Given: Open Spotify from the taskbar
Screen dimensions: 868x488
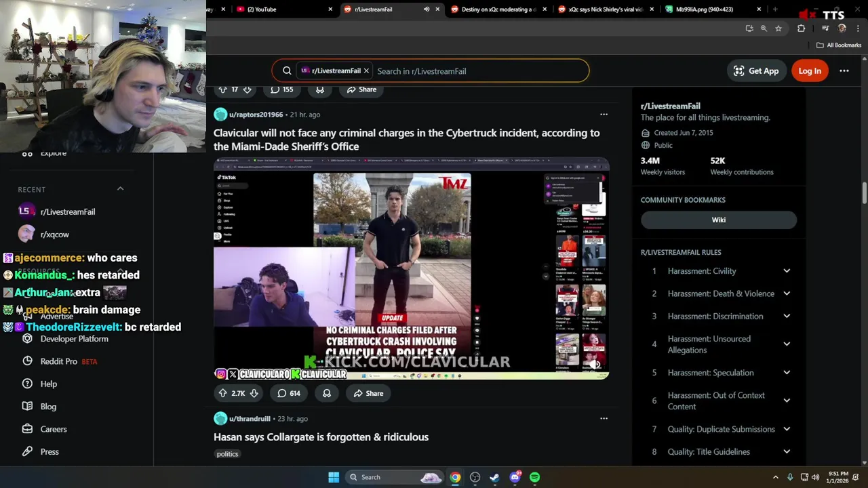Looking at the screenshot, I should (534, 477).
